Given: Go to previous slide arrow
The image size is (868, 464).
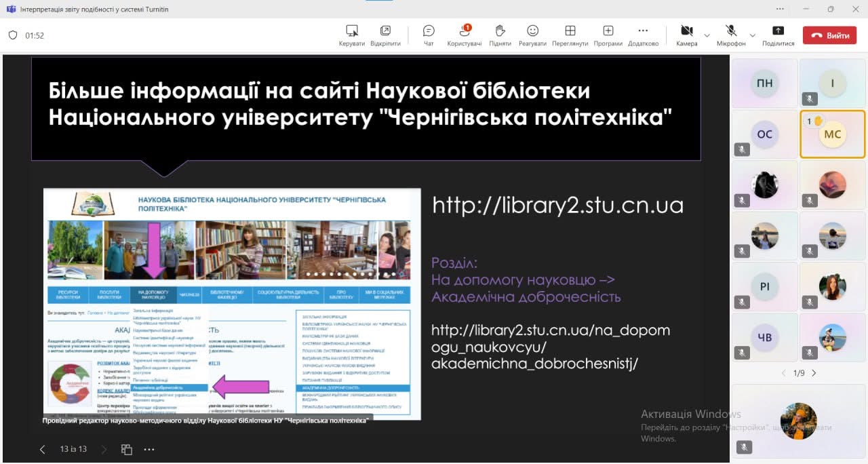Looking at the screenshot, I should [x=42, y=449].
